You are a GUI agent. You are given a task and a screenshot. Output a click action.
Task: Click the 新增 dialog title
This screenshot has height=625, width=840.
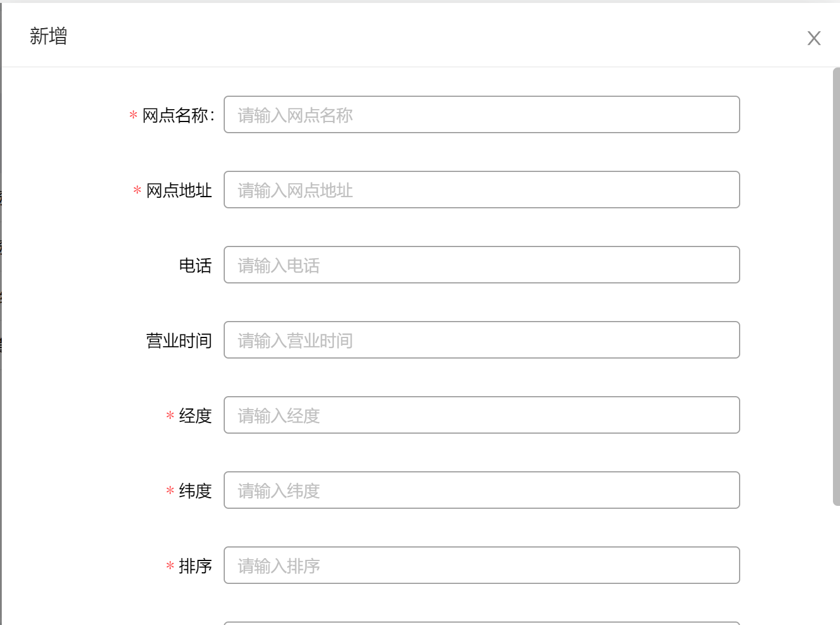48,36
